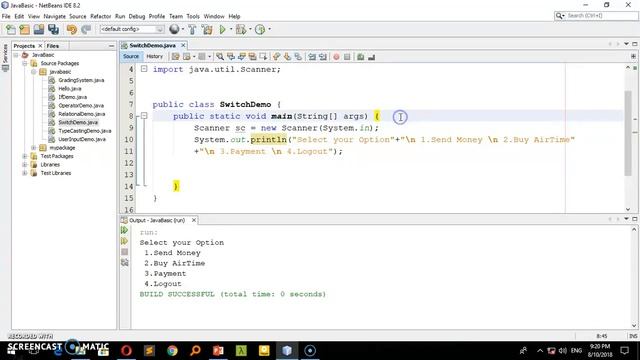Open the Refactor menu

(x=100, y=16)
